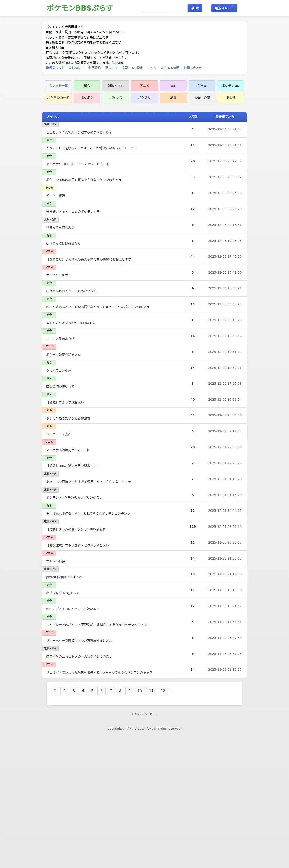The width and height of the screenshot is (289, 868).
Task: Go to pagination page 11
Action: [151, 691]
